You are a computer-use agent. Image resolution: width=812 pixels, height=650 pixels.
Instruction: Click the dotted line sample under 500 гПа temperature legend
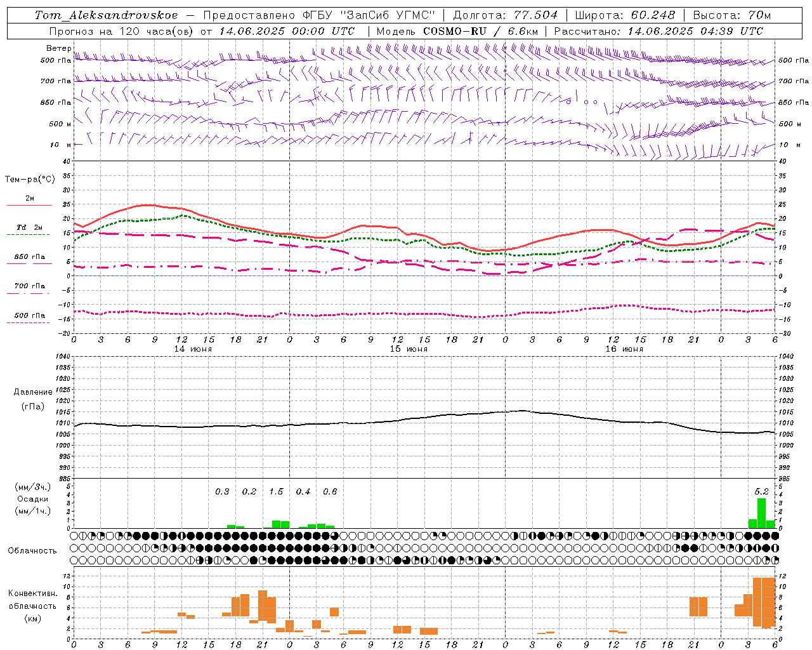click(x=28, y=323)
